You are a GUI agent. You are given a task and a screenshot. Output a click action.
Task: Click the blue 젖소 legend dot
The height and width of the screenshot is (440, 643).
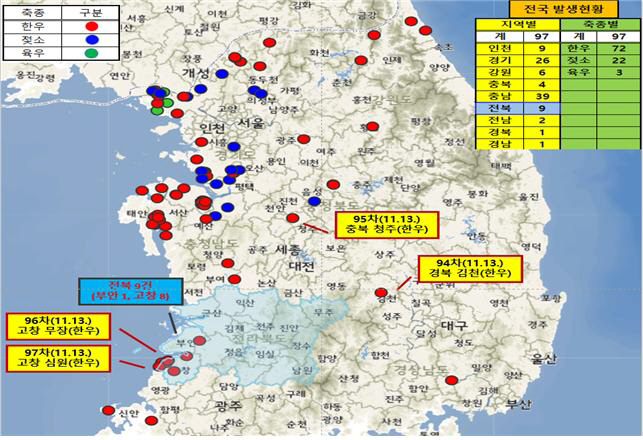click(x=92, y=40)
